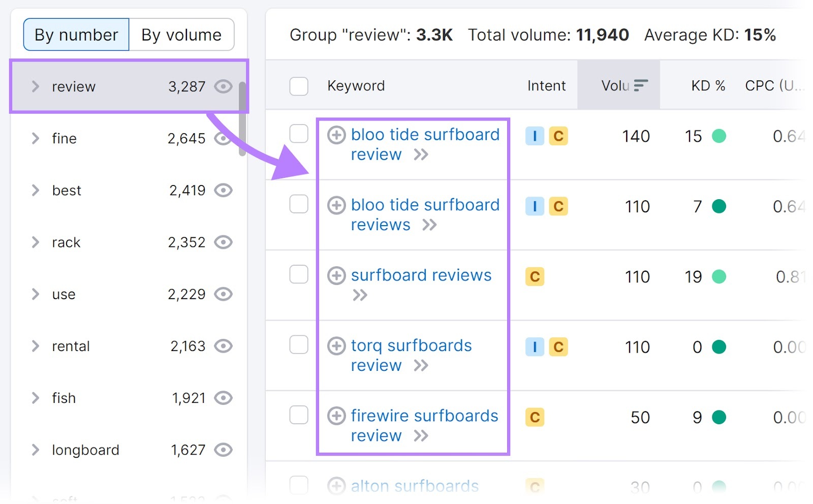Open SERP arrows for 'bloo tide surfboard review'
The height and width of the screenshot is (504, 813).
(421, 154)
